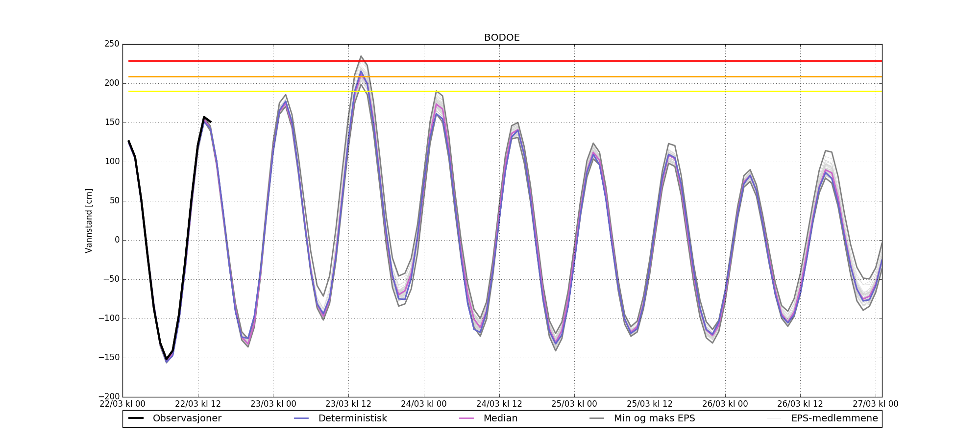
Task: Click the 250 y-axis tick label
Action: pos(112,44)
